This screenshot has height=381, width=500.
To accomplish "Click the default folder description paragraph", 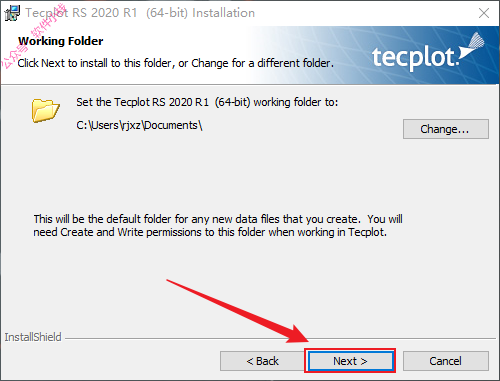I will point(218,226).
